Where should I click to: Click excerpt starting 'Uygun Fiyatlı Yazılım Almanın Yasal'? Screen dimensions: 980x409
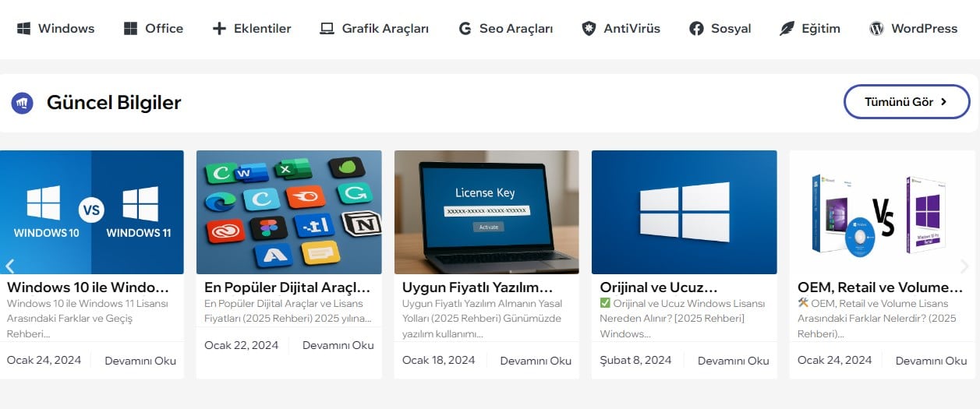(482, 319)
